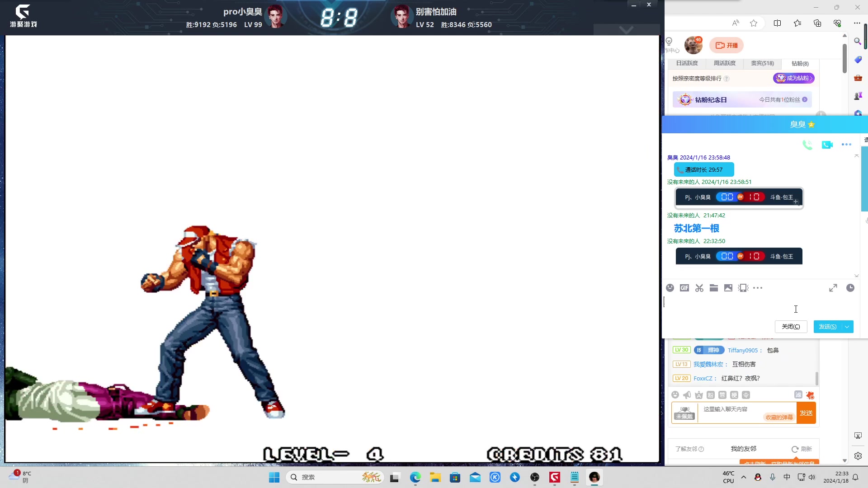This screenshot has width=868, height=488.
Task: Open the Edge sidebar shopping tag
Action: (858, 60)
